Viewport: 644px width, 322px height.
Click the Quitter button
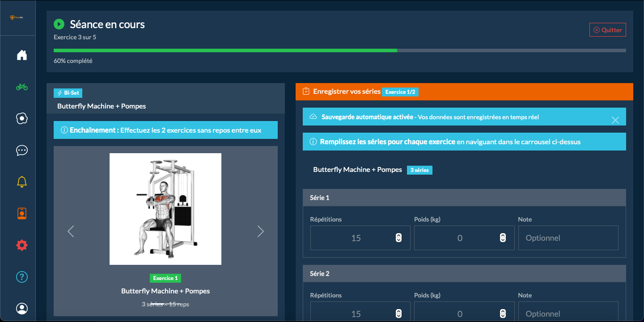click(x=607, y=30)
